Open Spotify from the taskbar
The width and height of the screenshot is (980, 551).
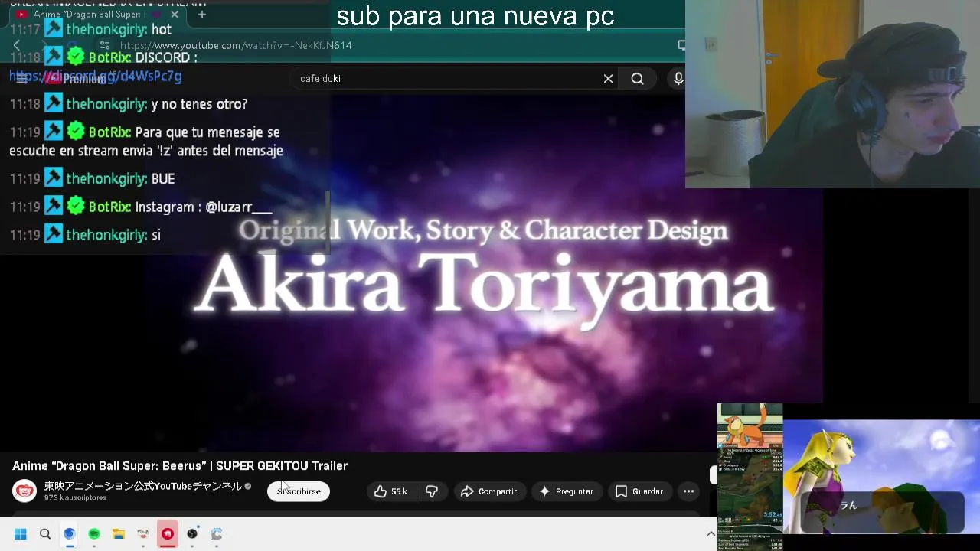pos(94,534)
